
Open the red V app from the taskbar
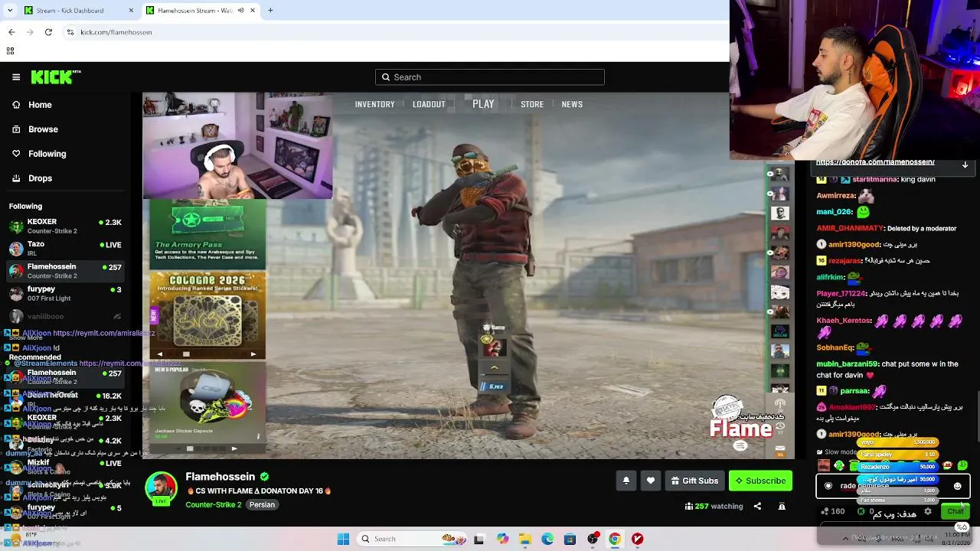click(638, 539)
